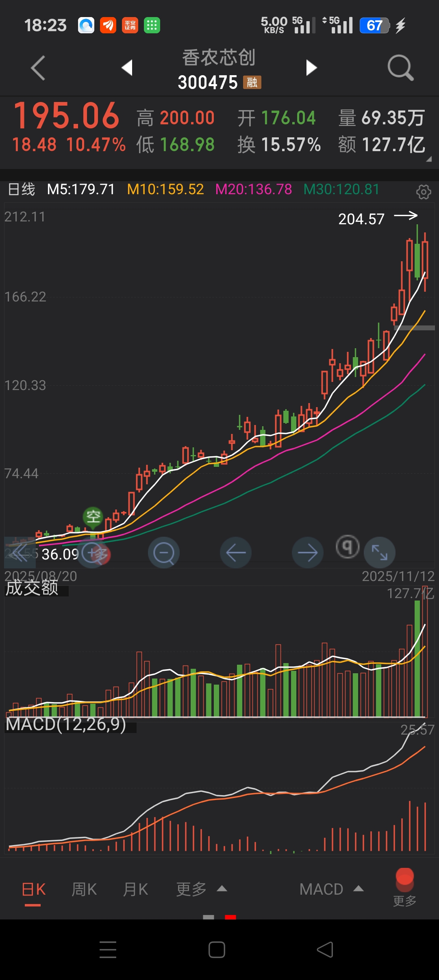Tap MACD(12,26,9) indicator label

point(66,724)
